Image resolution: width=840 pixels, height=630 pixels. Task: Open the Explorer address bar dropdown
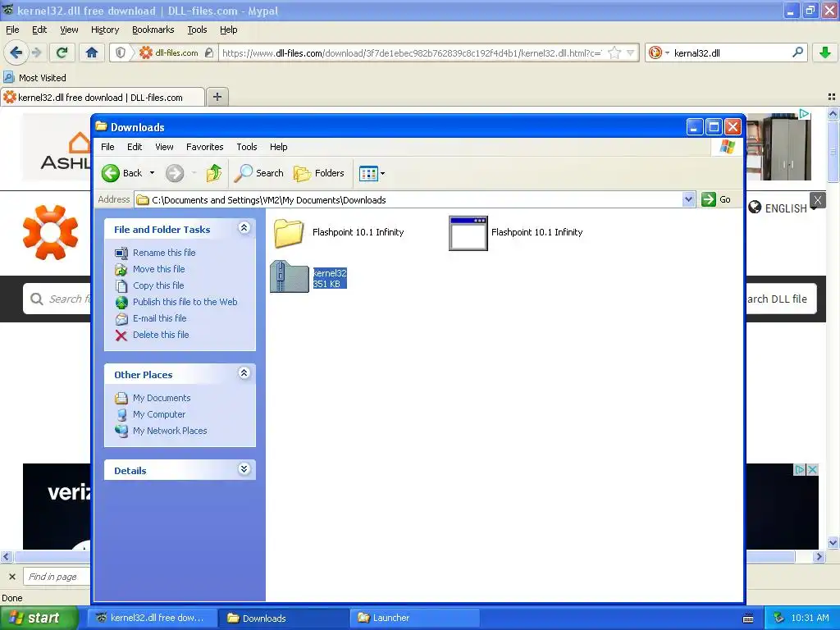[689, 200]
